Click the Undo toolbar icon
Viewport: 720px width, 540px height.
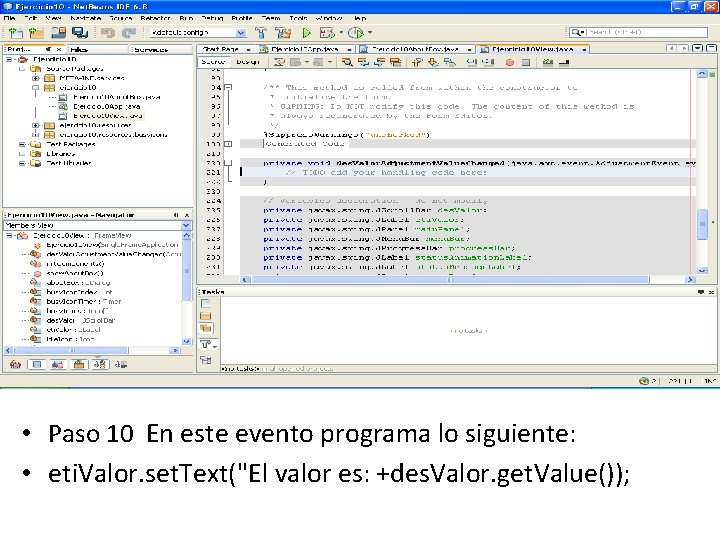107,33
